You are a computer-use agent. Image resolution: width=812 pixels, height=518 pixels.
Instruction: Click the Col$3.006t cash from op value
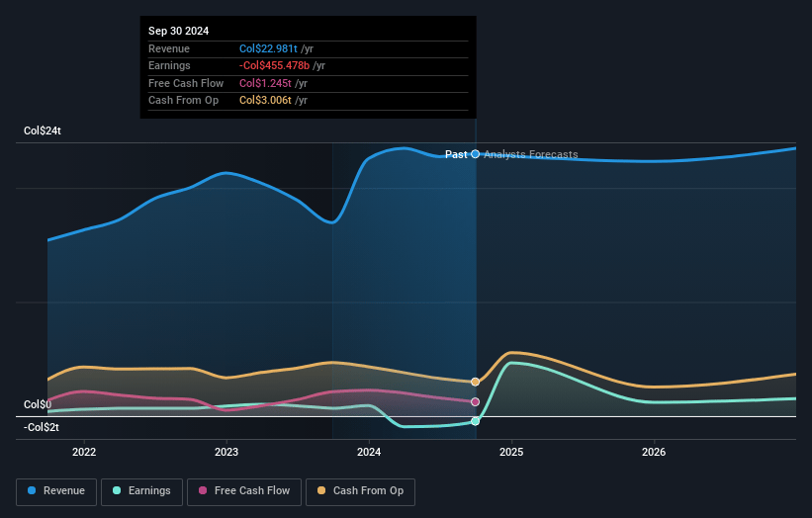coord(265,101)
